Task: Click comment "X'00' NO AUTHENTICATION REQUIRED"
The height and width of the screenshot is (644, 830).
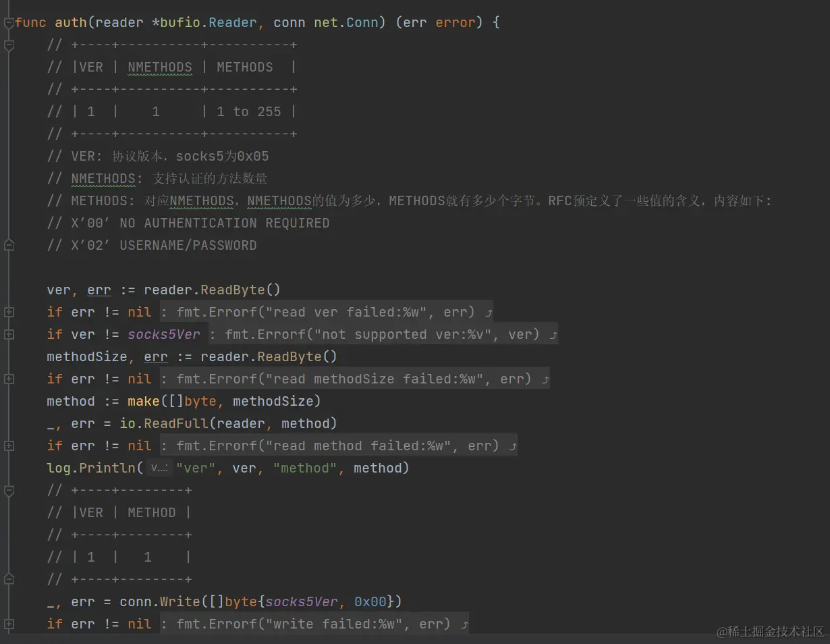Action: click(x=188, y=223)
